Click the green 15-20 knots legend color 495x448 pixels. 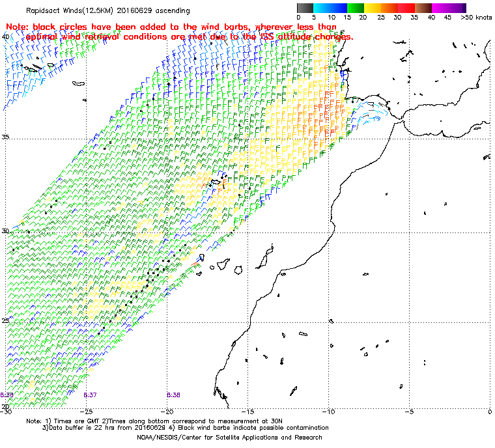coord(356,8)
